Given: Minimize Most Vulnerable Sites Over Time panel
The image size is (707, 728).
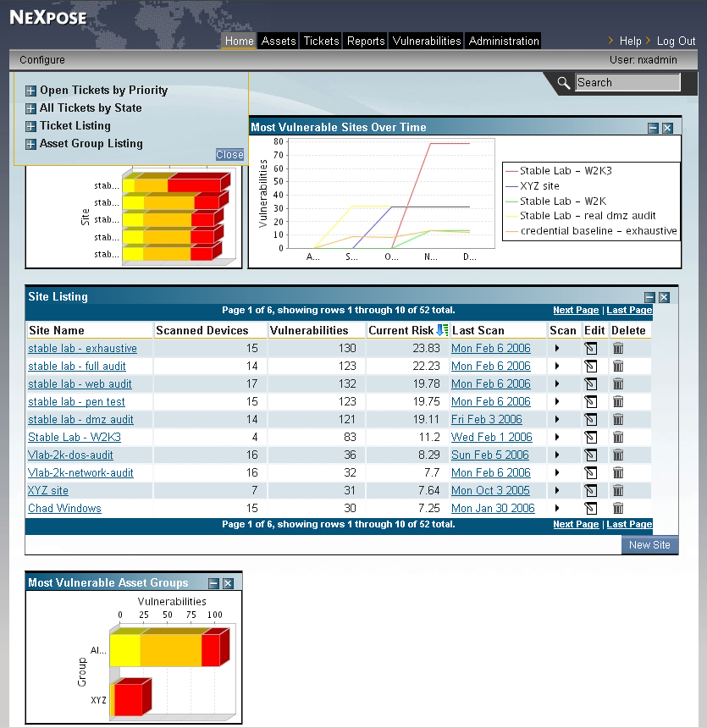Looking at the screenshot, I should [x=653, y=128].
